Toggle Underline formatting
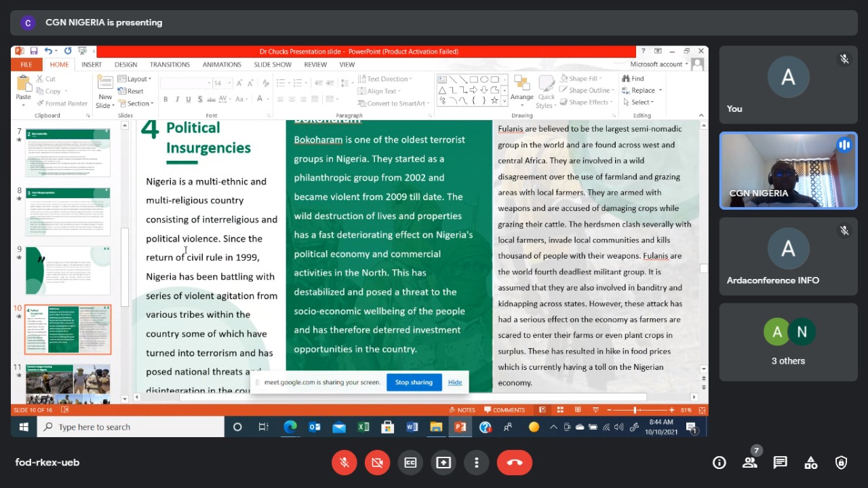The width and height of the screenshot is (868, 488). tap(188, 99)
